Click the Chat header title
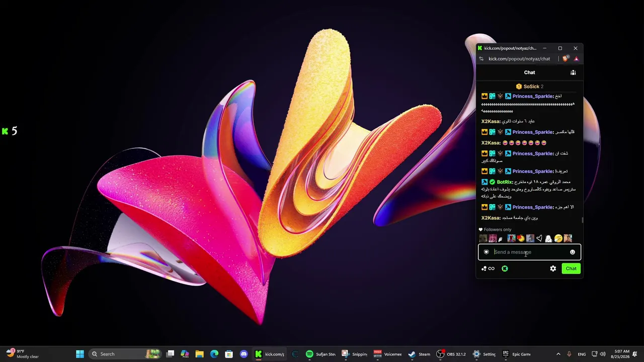Viewport: 644px width, 362px height. point(529,72)
